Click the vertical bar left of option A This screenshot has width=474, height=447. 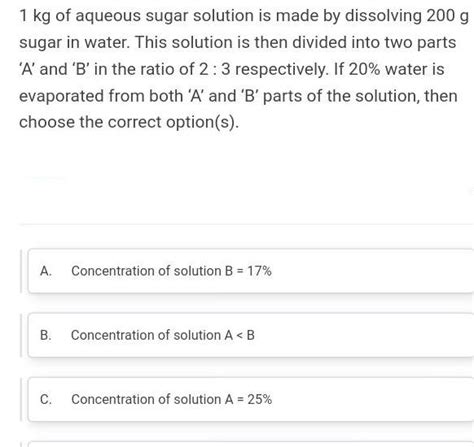[21, 271]
